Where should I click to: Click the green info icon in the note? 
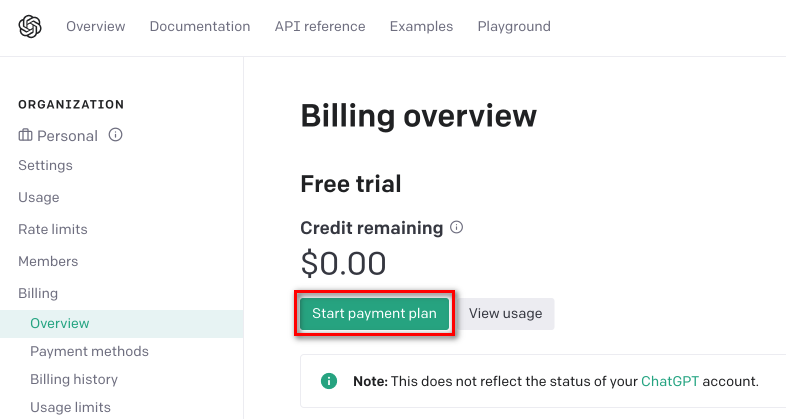tap(329, 381)
